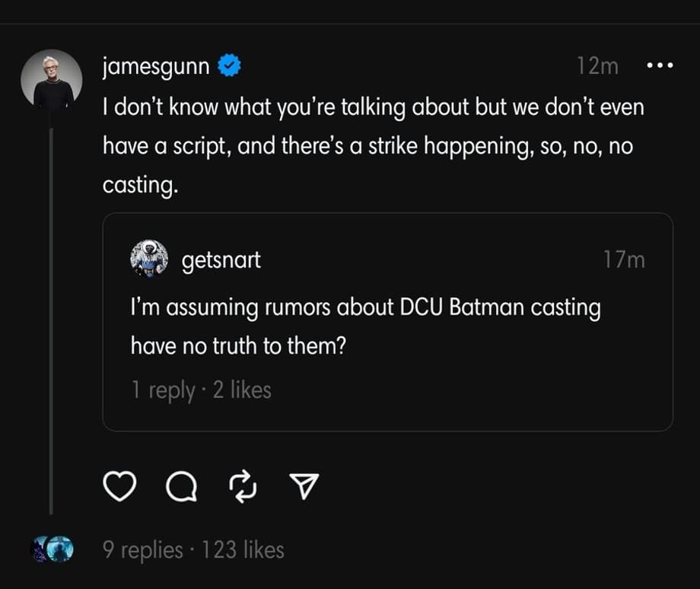Click the replier avatars beside reply count

pyautogui.click(x=52, y=549)
